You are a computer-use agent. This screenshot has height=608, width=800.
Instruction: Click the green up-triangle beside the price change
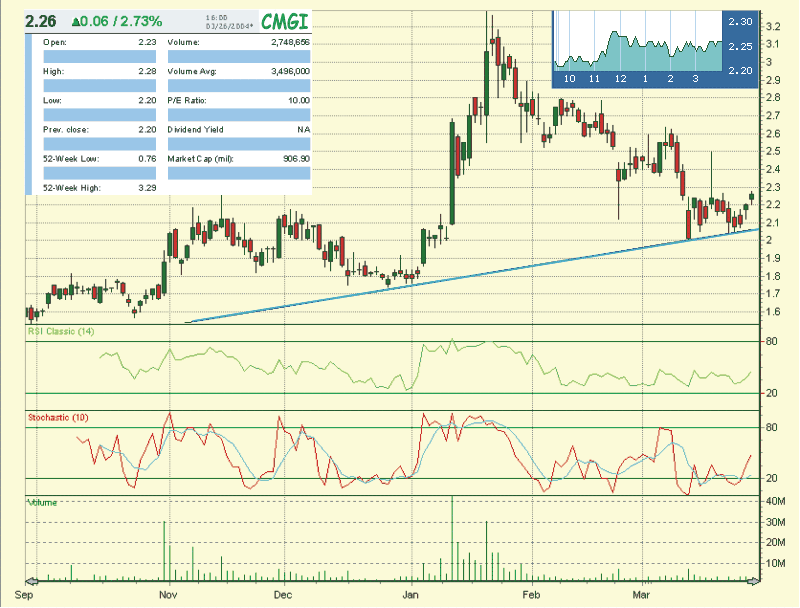click(76, 21)
